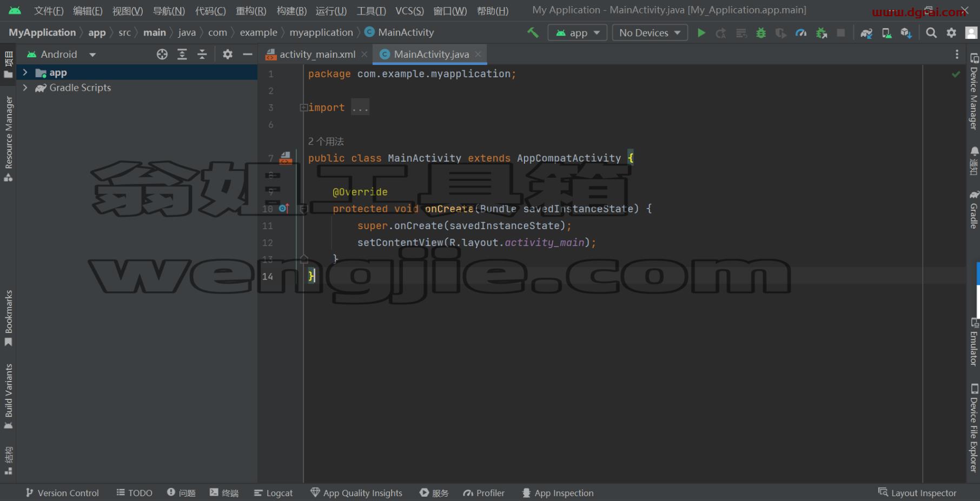This screenshot has width=980, height=501.
Task: Open the 构建(B) menu
Action: point(292,11)
